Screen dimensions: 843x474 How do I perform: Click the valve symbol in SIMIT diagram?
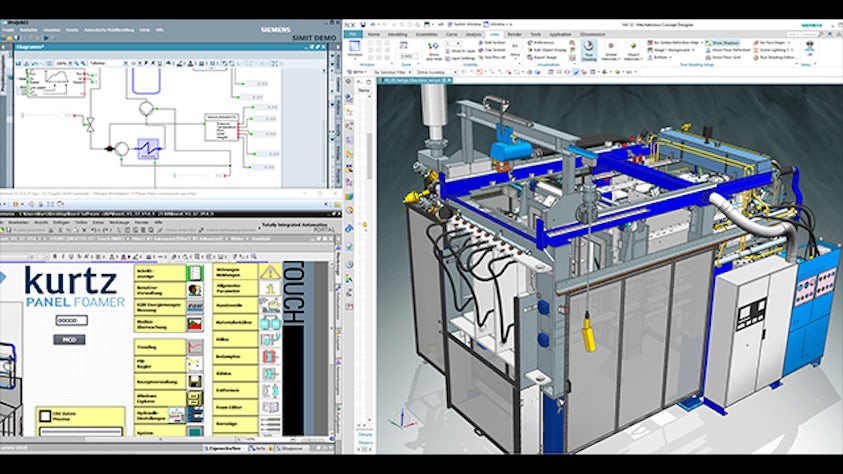click(x=90, y=125)
